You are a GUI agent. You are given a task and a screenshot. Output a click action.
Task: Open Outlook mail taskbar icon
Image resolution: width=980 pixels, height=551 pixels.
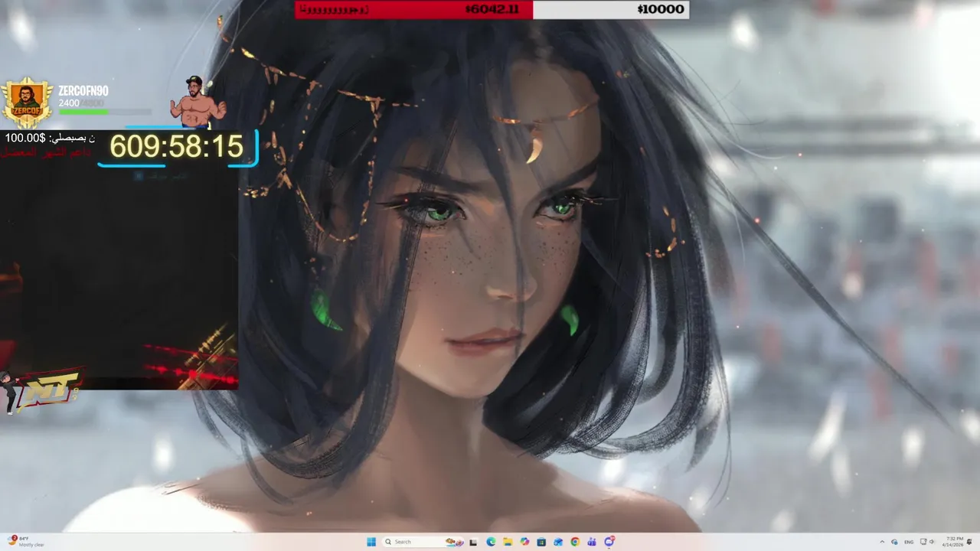[558, 542]
